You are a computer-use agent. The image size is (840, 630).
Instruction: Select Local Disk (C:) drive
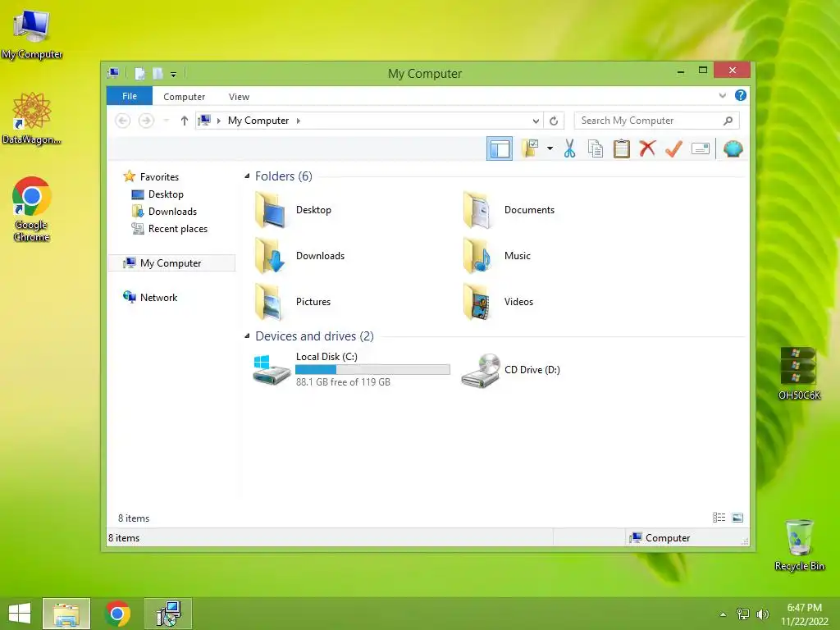(x=351, y=369)
